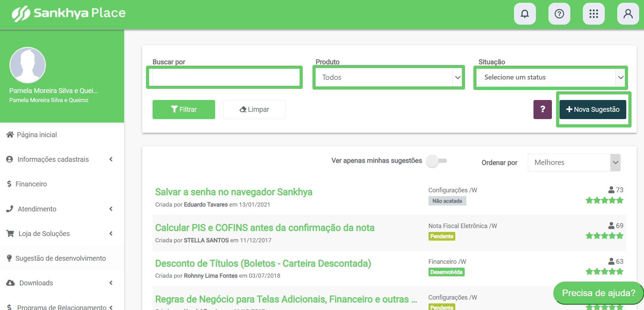Image resolution: width=644 pixels, height=310 pixels.
Task: Click the help question mark icon in header
Action: click(x=559, y=14)
